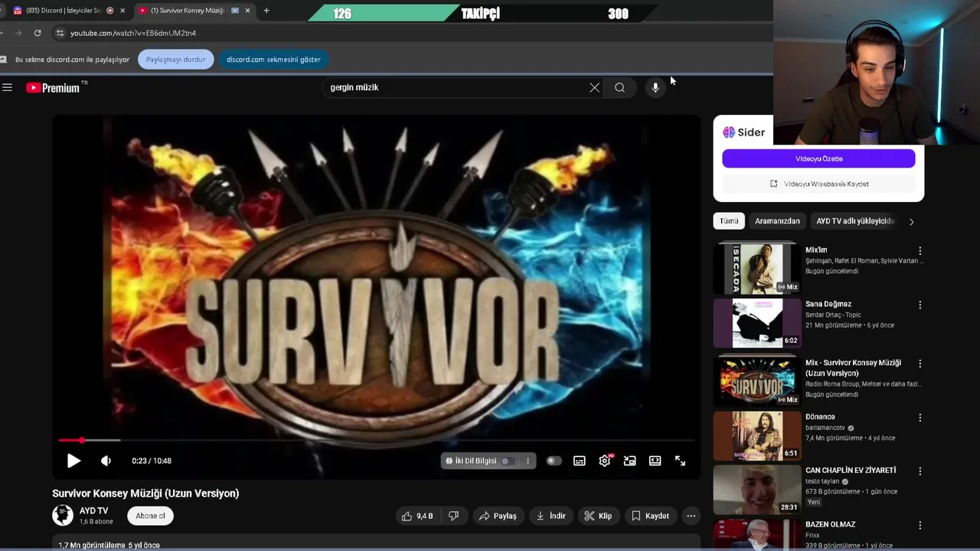Switch to theater mode
The width and height of the screenshot is (980, 551).
click(655, 461)
